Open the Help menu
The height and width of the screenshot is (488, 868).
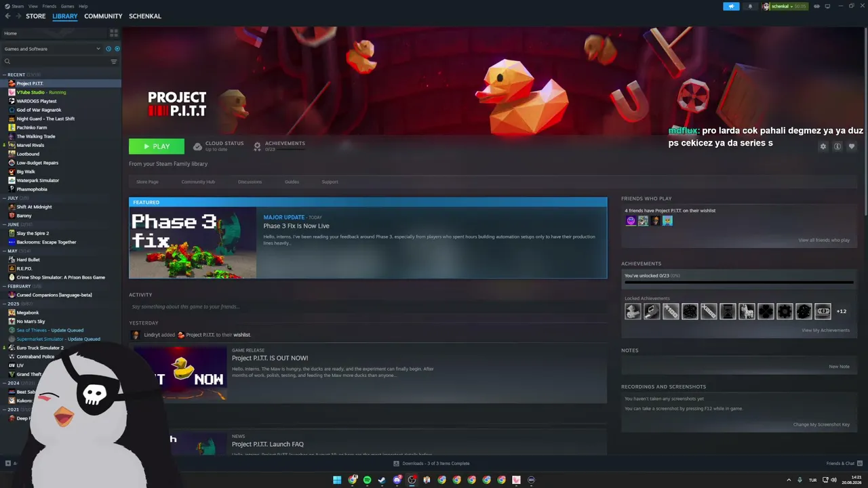[83, 6]
